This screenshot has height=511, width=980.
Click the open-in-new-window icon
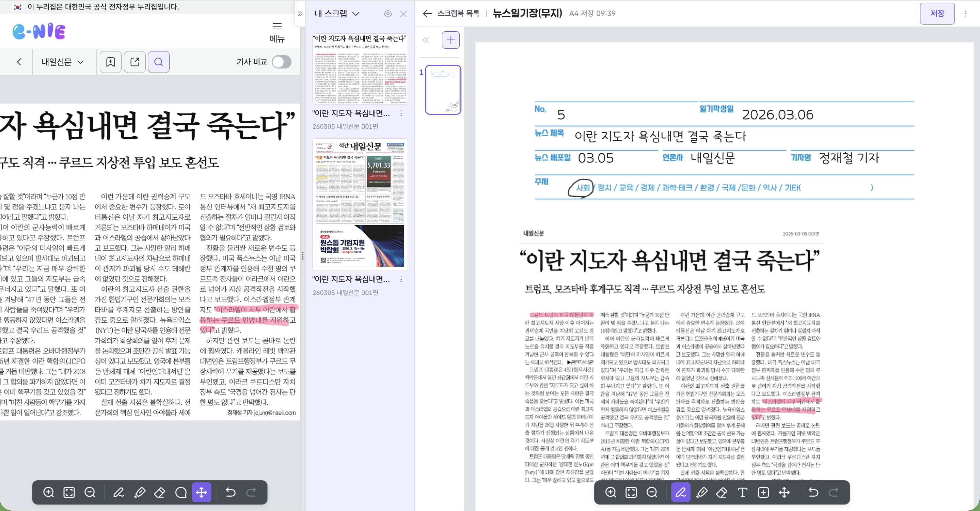click(135, 62)
